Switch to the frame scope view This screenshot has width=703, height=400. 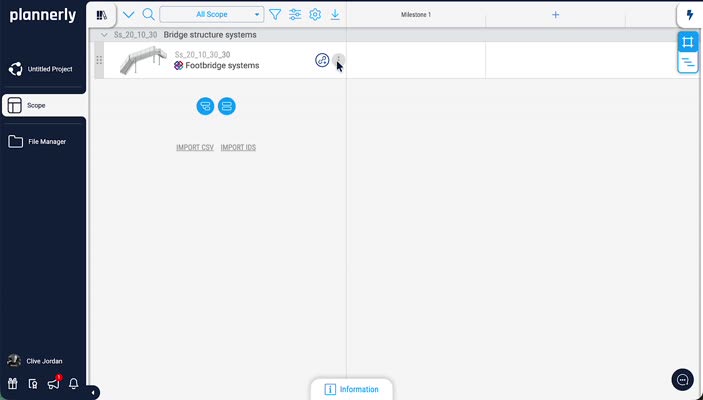pyautogui.click(x=688, y=42)
